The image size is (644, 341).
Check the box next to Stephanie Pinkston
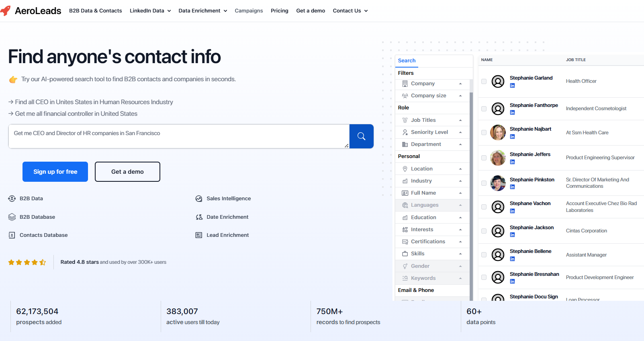tap(484, 183)
